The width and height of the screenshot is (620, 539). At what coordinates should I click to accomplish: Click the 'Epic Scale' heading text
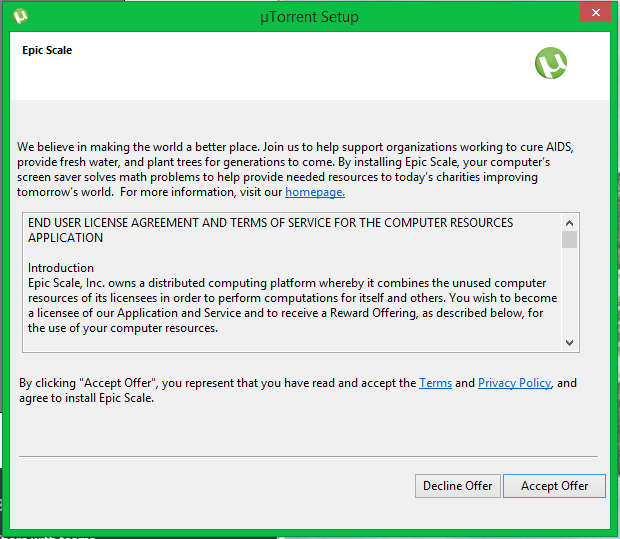click(x=47, y=50)
